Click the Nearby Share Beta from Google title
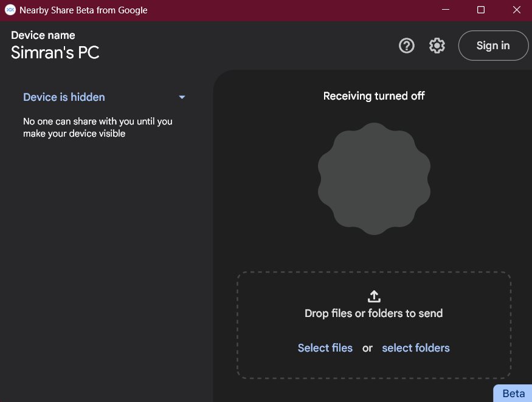Viewport: 532px width, 402px height. point(83,10)
